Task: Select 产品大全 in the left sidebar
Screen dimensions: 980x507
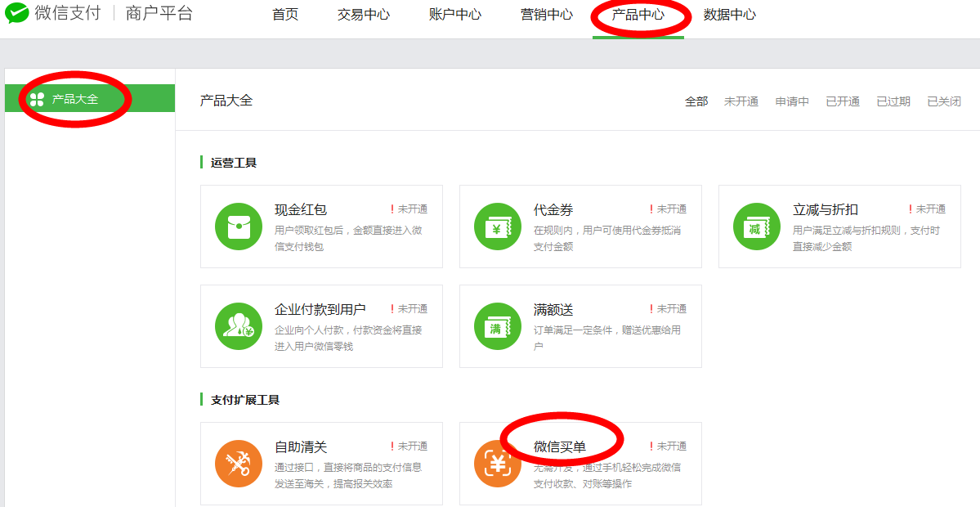Action: pos(90,98)
